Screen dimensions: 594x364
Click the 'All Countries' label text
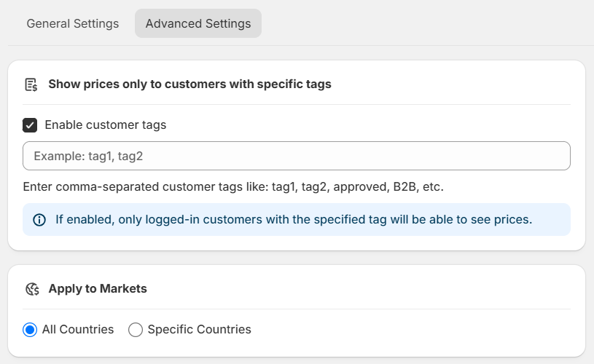[x=78, y=329]
